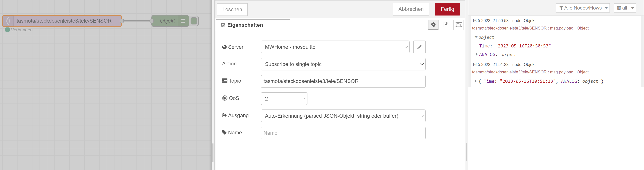
Task: Open the Action dropdown
Action: point(343,64)
